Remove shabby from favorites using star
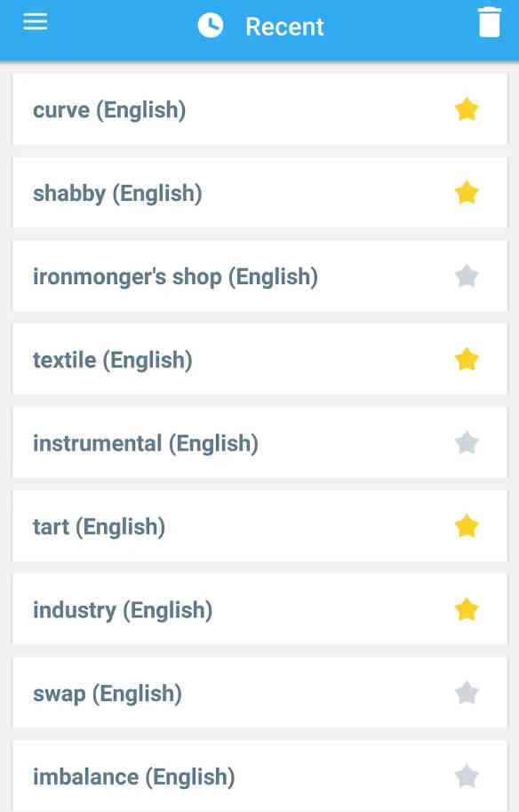The image size is (519, 812). tap(467, 193)
